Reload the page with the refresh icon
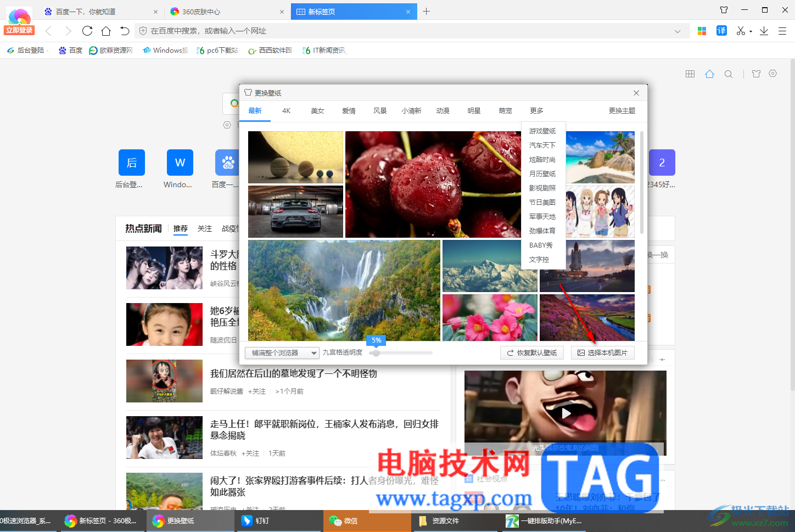This screenshot has width=795, height=532. point(87,31)
